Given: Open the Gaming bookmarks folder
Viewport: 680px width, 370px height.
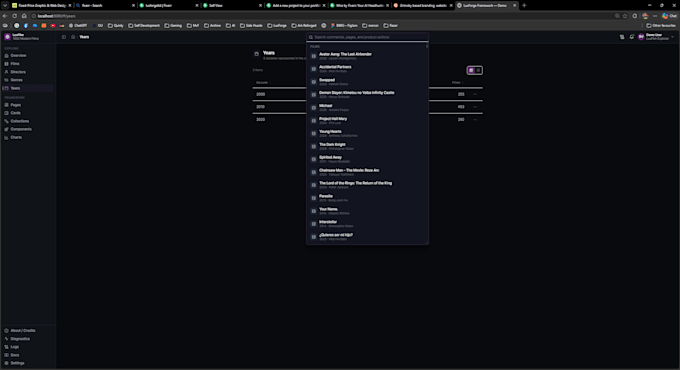Looking at the screenshot, I should (x=173, y=26).
